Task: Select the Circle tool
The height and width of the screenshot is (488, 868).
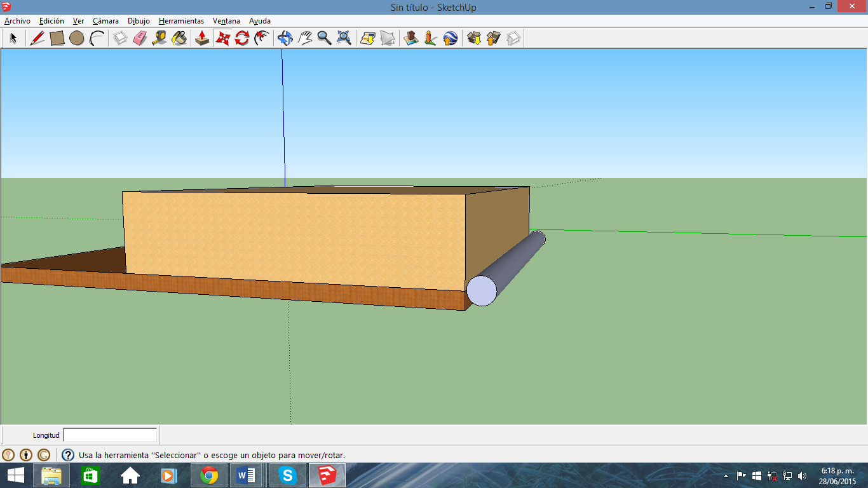Action: click(77, 38)
